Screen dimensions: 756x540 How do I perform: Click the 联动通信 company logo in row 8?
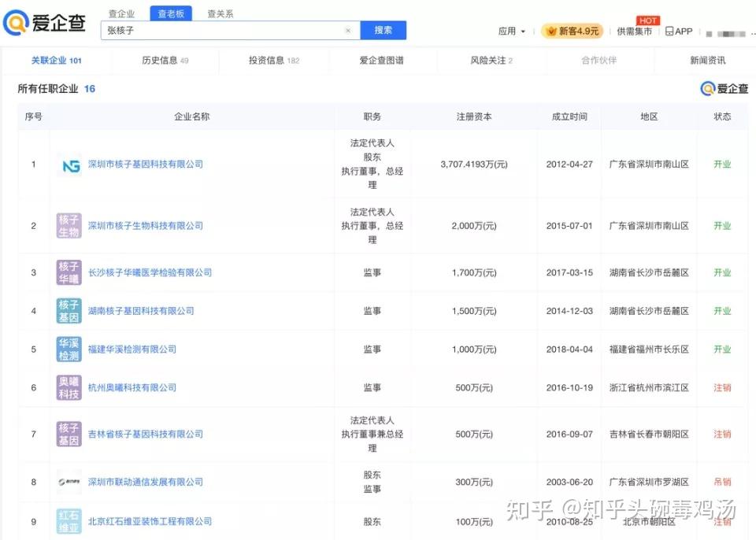click(x=69, y=482)
